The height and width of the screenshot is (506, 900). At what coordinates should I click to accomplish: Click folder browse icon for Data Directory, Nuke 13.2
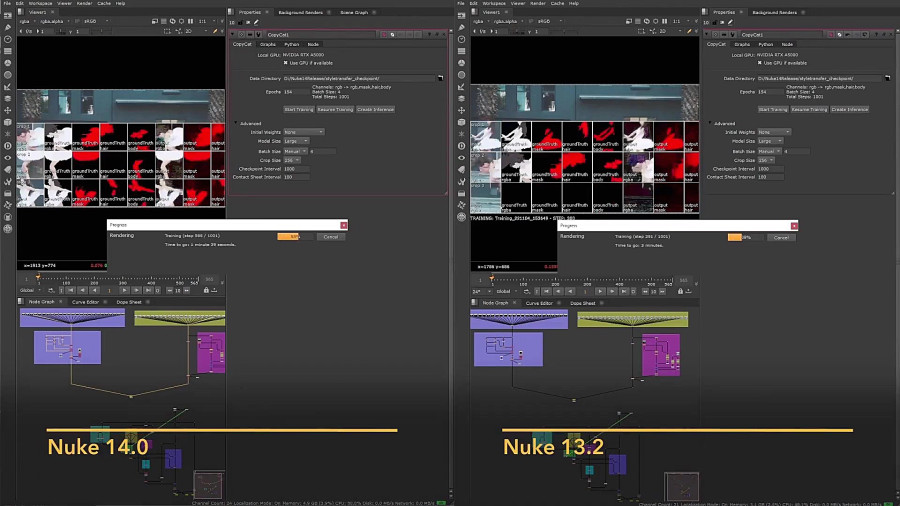coord(887,78)
